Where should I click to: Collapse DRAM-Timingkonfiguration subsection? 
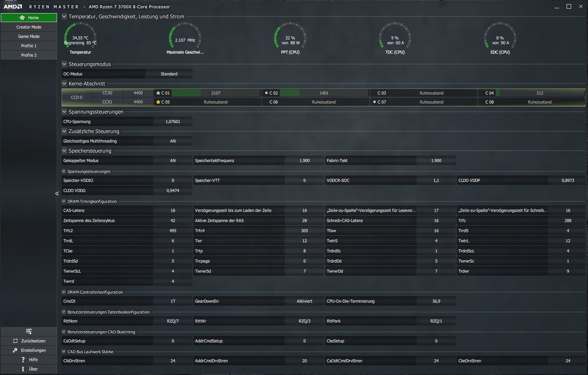click(64, 201)
